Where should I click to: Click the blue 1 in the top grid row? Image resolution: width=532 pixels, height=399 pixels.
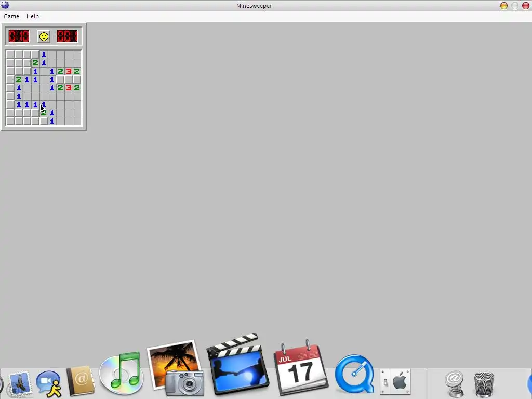pyautogui.click(x=44, y=54)
